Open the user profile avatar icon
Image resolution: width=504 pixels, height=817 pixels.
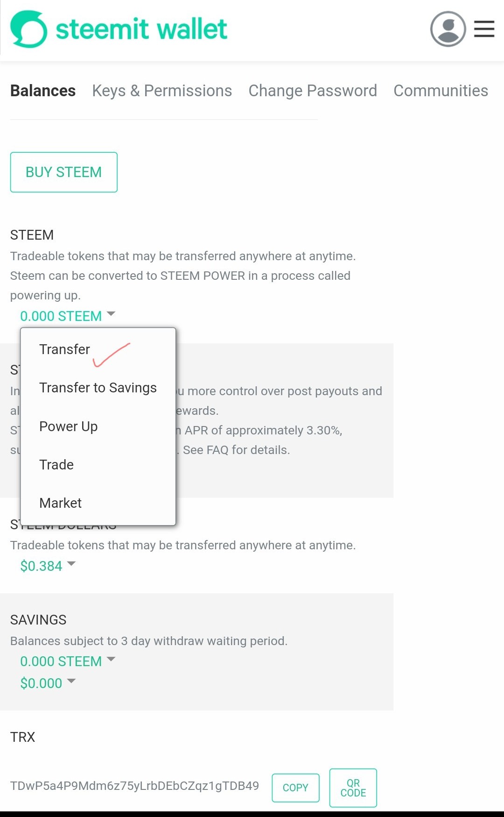tap(448, 29)
